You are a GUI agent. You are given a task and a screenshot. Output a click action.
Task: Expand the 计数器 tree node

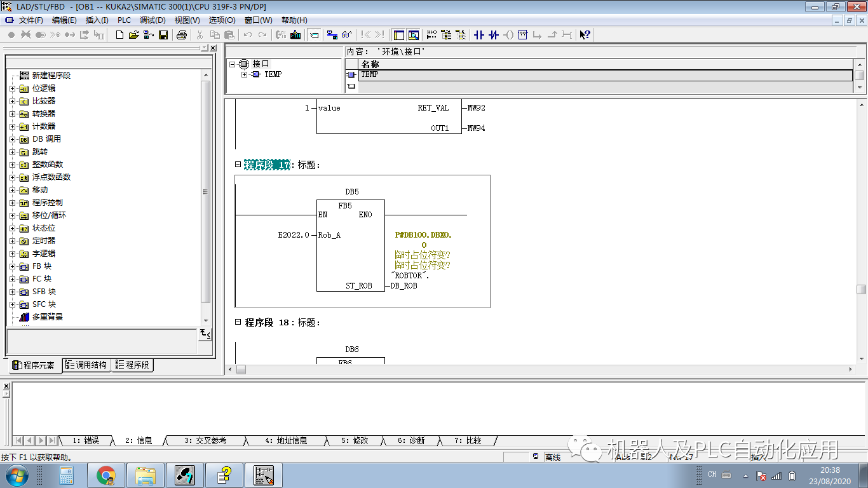click(x=12, y=126)
